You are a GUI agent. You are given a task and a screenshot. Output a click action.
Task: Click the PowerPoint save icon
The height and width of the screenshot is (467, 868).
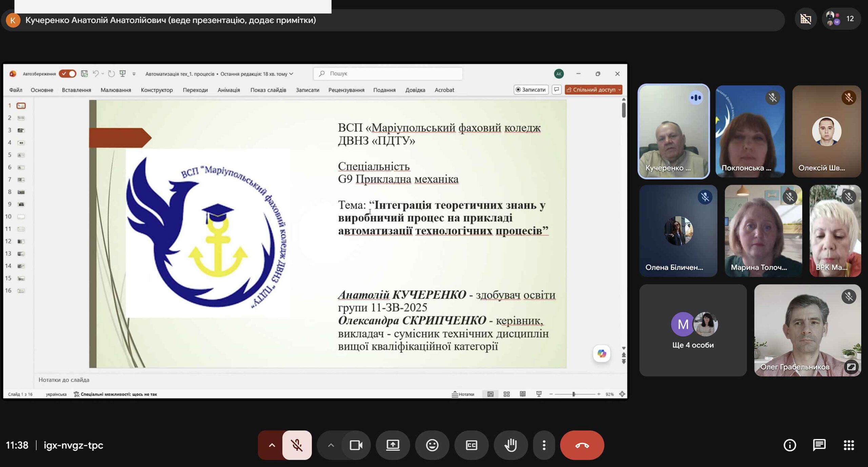84,74
